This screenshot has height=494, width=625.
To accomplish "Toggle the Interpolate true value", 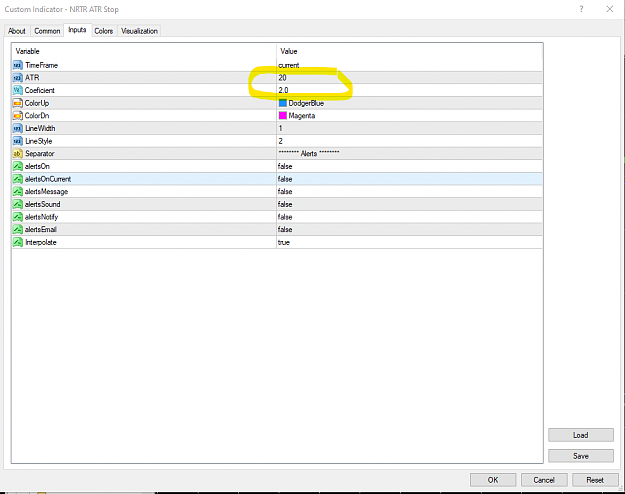I will (x=284, y=242).
